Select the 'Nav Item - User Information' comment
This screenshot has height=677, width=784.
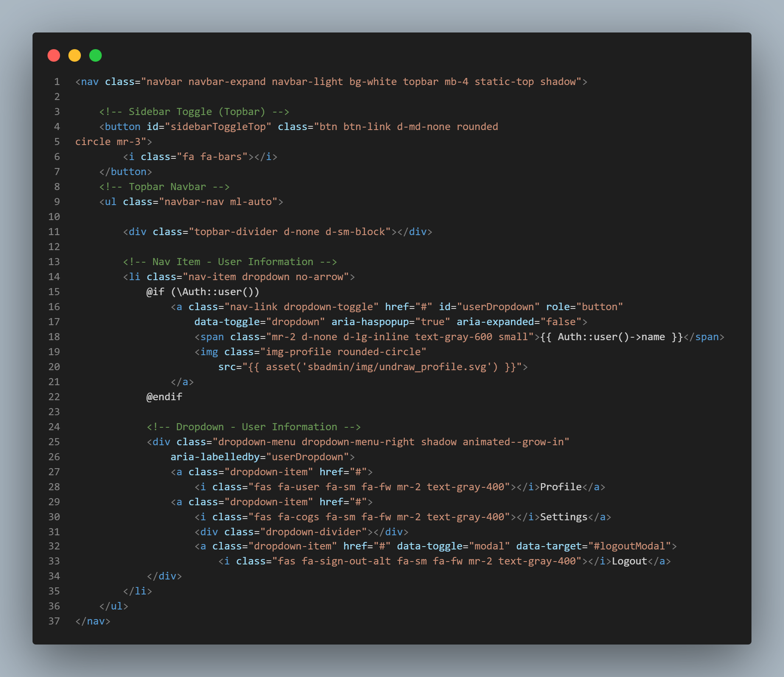(230, 262)
